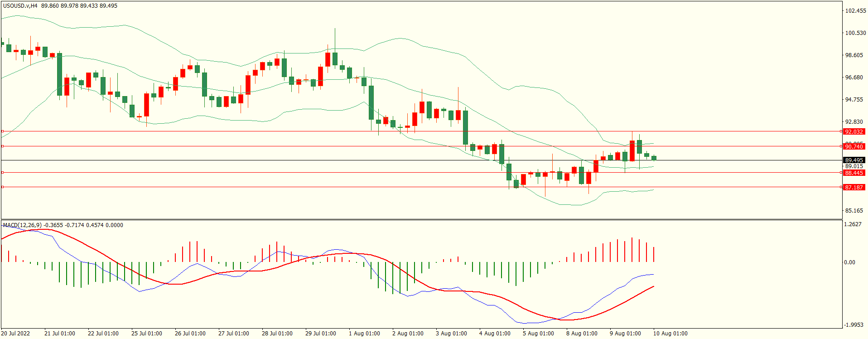The image size is (868, 339).
Task: Click the USOUSD.v,H4 chart title text
Action: click(20, 6)
